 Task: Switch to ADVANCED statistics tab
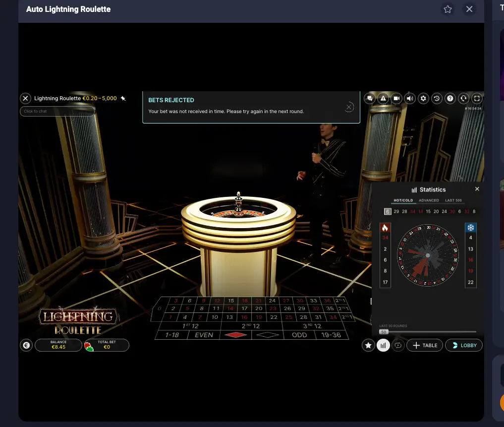pos(429,200)
